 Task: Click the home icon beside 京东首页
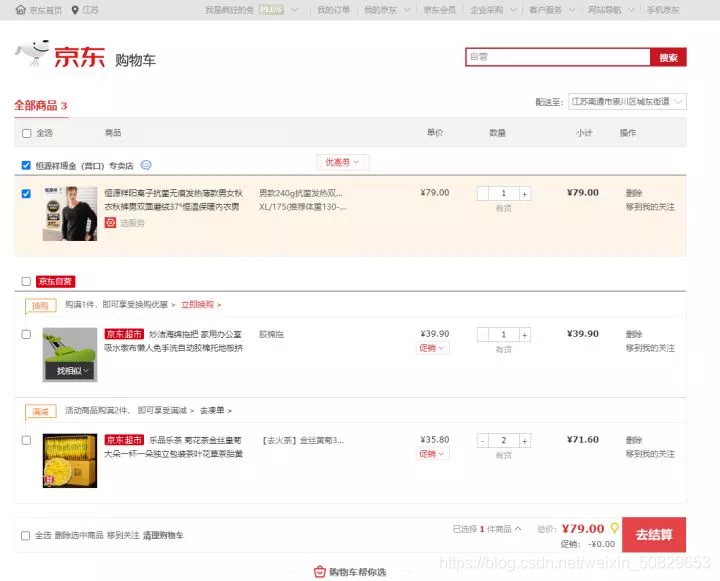tap(20, 10)
